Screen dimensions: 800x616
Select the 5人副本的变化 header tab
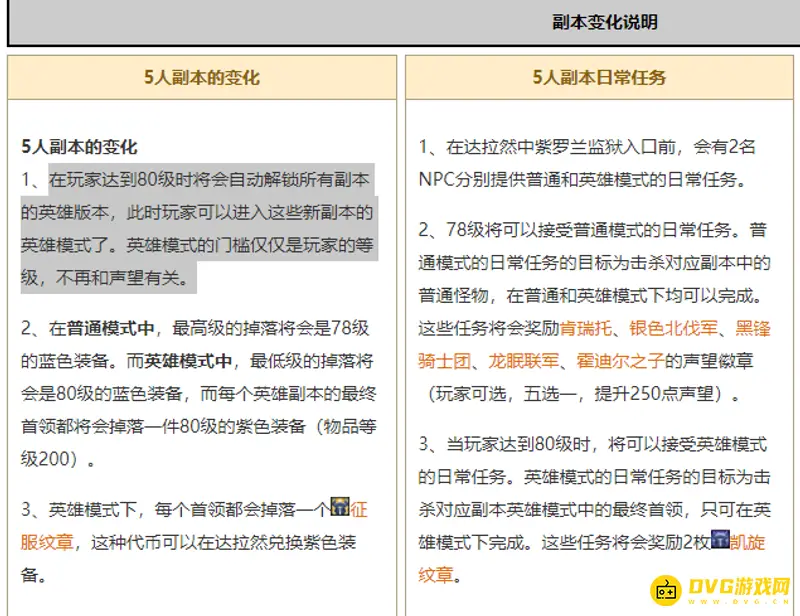coord(202,78)
